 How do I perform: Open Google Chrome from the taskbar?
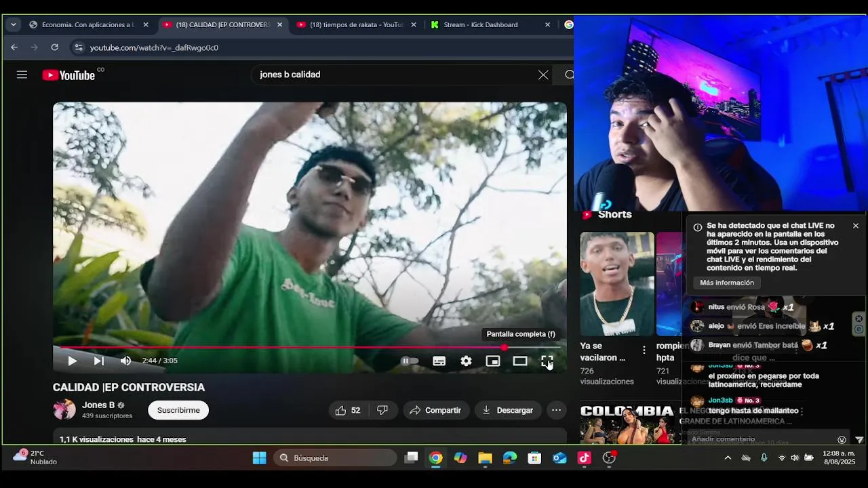[436, 458]
